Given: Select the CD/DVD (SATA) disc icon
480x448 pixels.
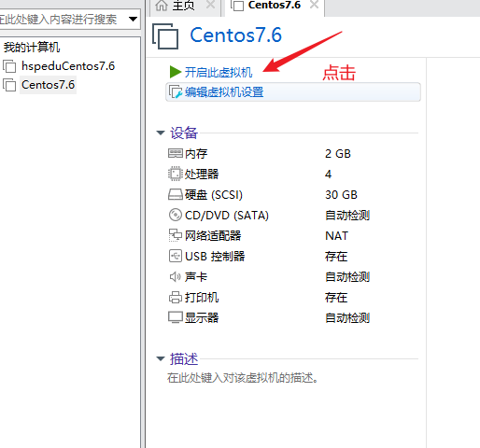Looking at the screenshot, I should [176, 215].
